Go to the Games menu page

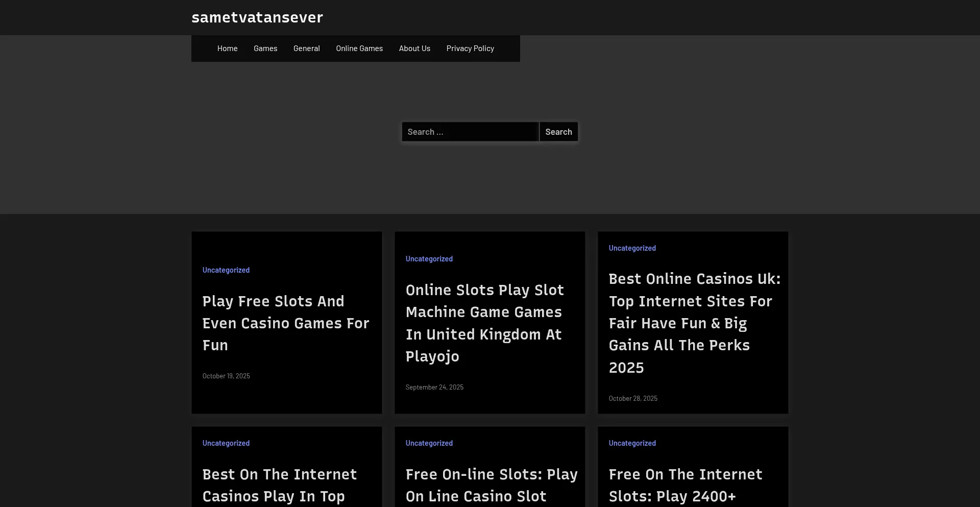[x=265, y=49]
